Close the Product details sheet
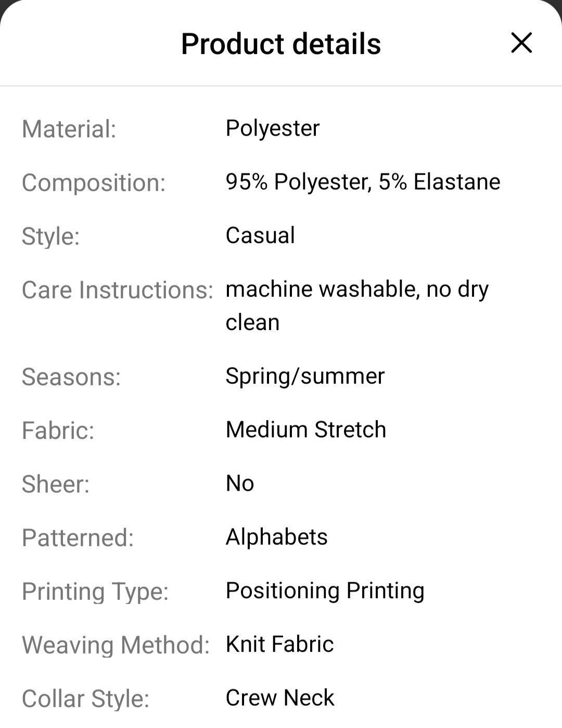The height and width of the screenshot is (728, 562). 521,43
